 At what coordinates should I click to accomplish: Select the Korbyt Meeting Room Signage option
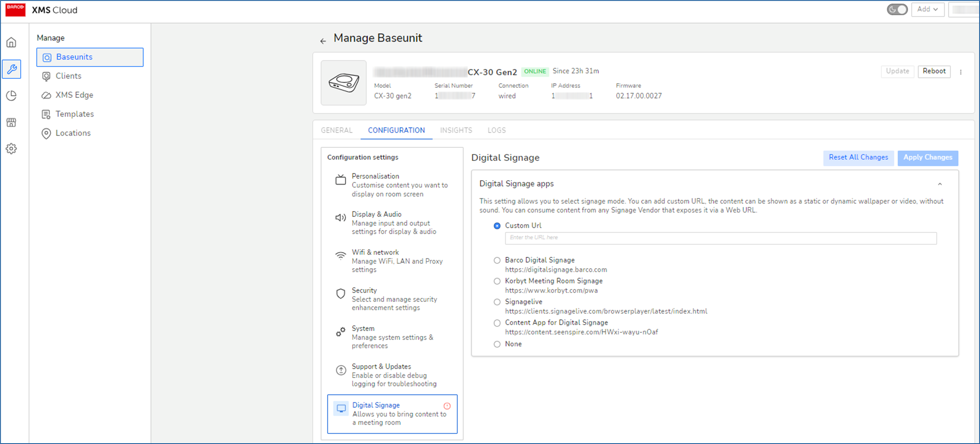tap(497, 281)
